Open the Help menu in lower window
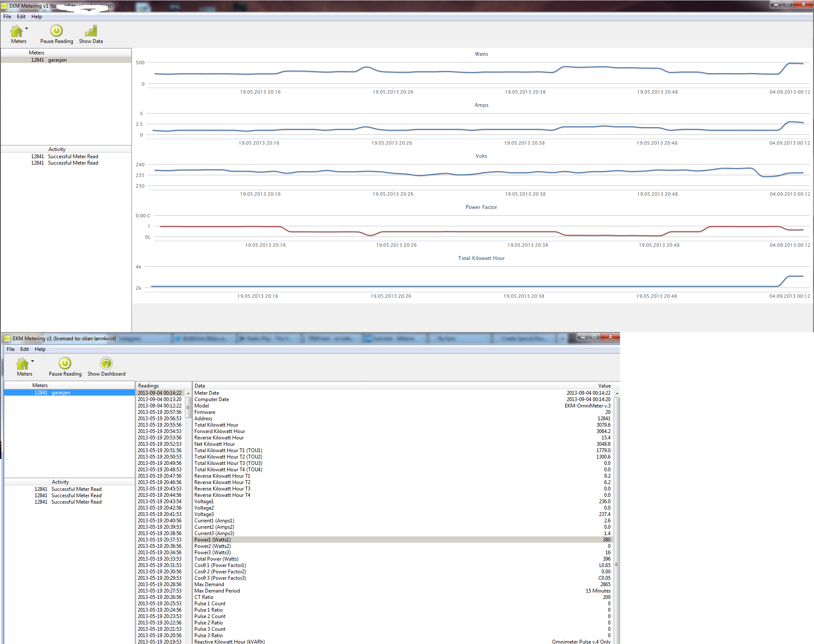The image size is (814, 644). pos(40,349)
